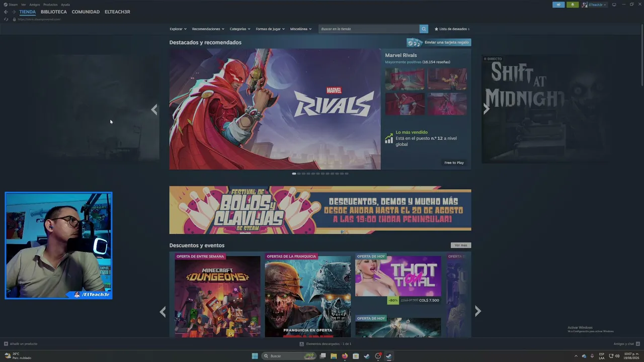Open the Minecraft Dungeons midweek deal
644x362 pixels.
tap(218, 295)
